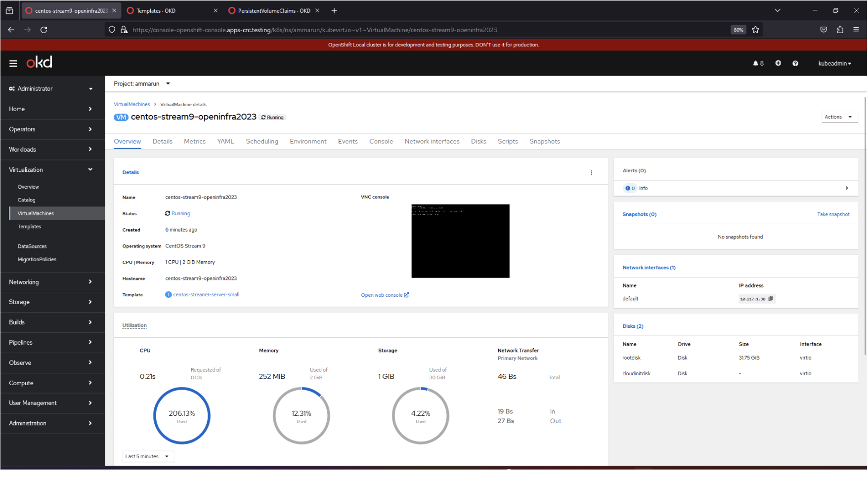Expand the Workloads navigation section
The height and width of the screenshot is (478, 868).
pos(52,150)
